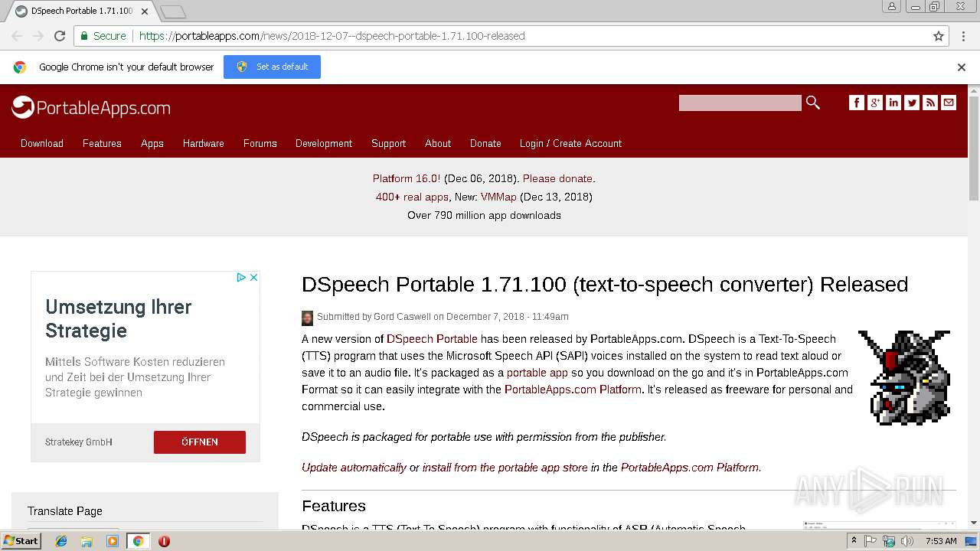Open Internet Explorer from the taskbar
The image size is (980, 551).
pos(61,541)
